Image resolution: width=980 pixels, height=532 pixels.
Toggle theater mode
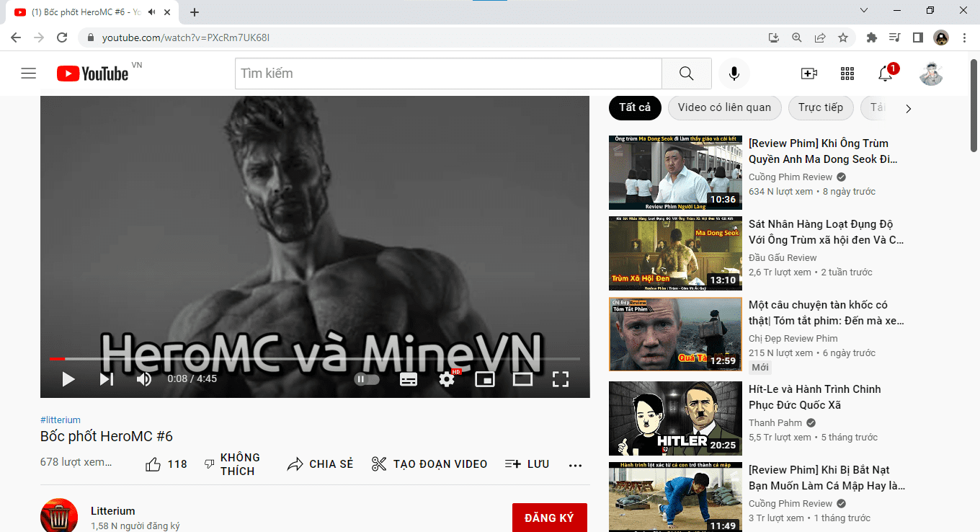point(522,379)
